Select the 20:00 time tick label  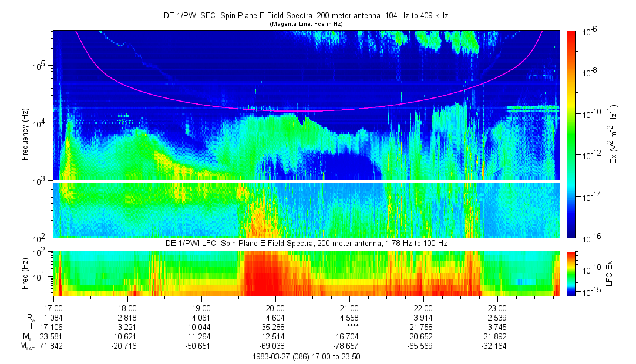[x=275, y=308]
